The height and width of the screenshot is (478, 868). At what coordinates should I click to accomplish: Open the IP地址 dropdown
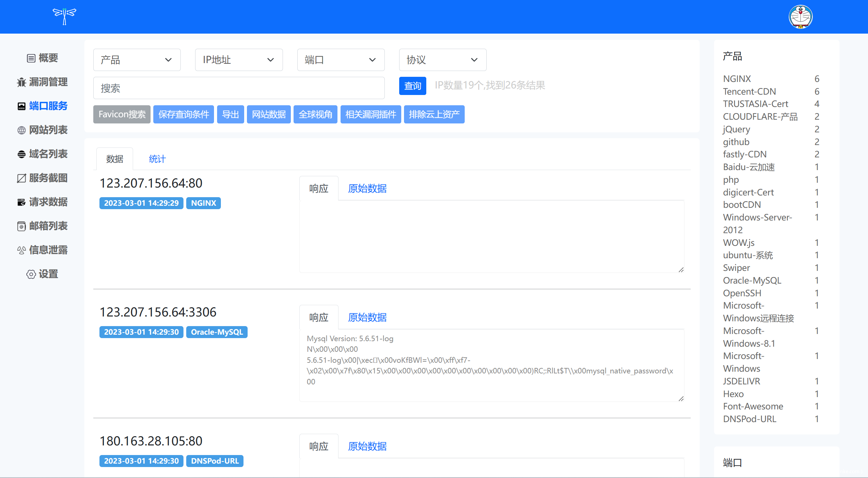tap(238, 60)
